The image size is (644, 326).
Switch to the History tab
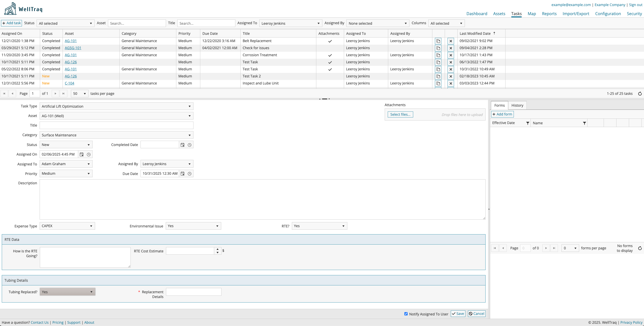517,105
